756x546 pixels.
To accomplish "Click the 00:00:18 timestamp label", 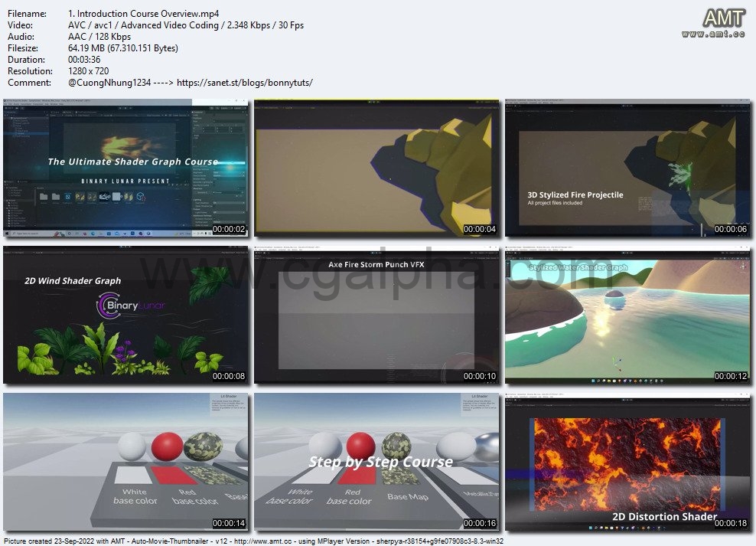I will click(x=730, y=523).
